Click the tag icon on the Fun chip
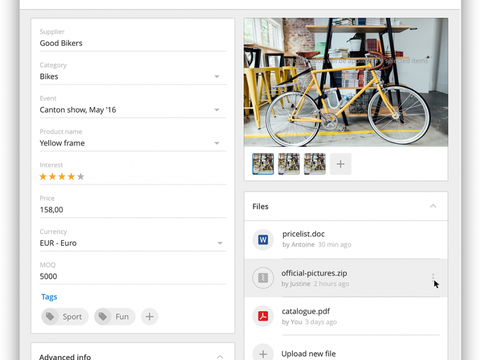 point(103,317)
